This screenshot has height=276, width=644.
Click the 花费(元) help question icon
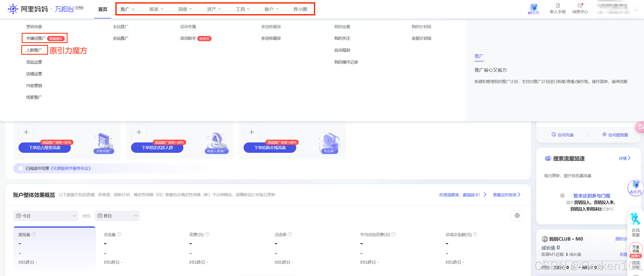coord(207,235)
